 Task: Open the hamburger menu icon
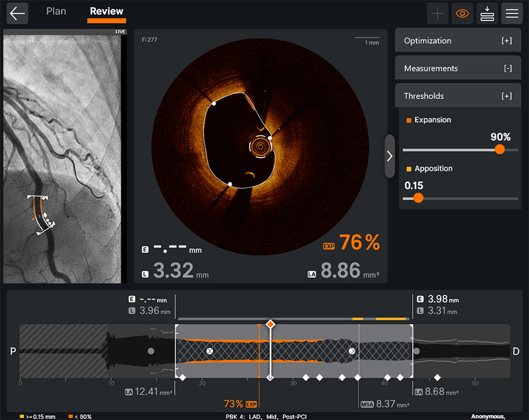512,13
